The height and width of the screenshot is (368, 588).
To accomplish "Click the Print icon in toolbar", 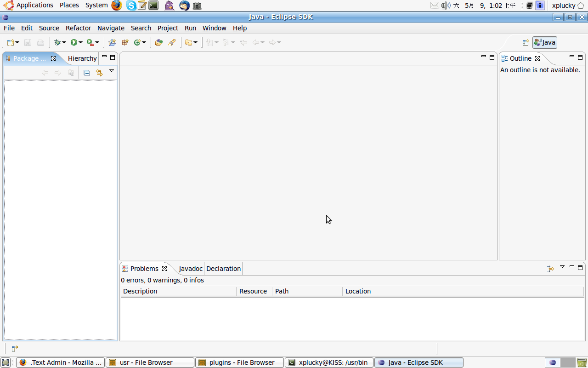I will click(x=40, y=42).
